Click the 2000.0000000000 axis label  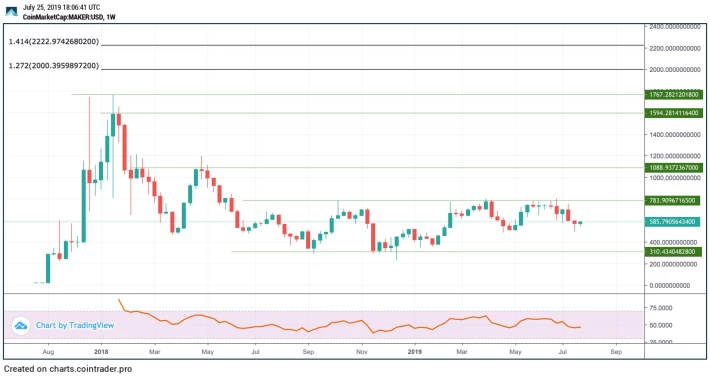(x=675, y=70)
